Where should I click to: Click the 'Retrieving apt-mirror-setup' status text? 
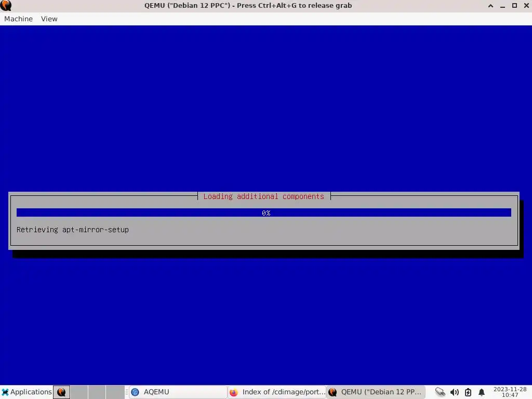(73, 230)
